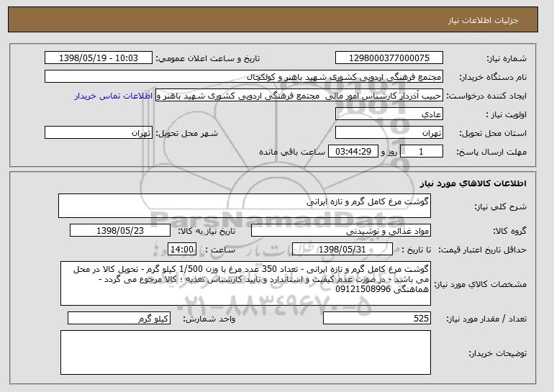Click the need number field 1298000377000075
The height and width of the screenshot is (392, 554).
click(389, 58)
